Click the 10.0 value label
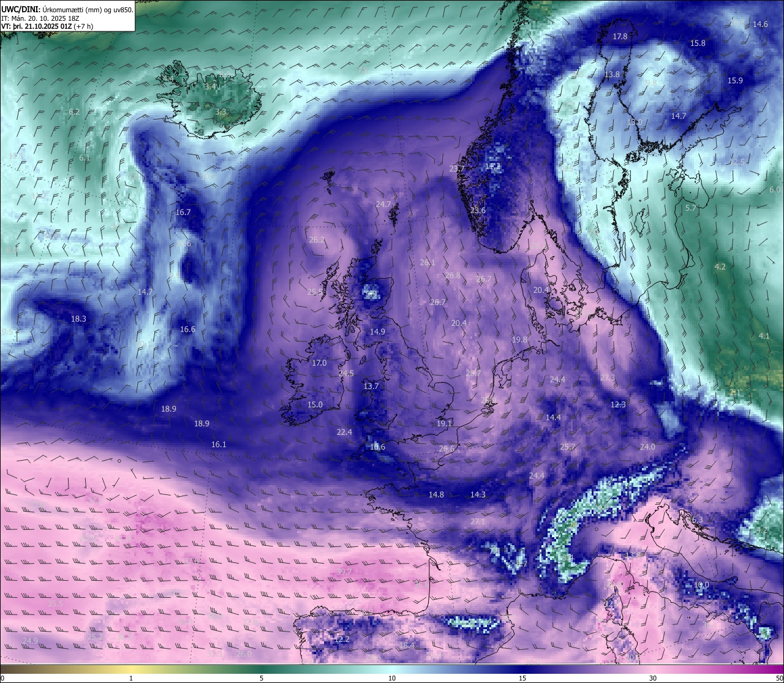Viewport: 784px width, 683px height. pos(701,585)
